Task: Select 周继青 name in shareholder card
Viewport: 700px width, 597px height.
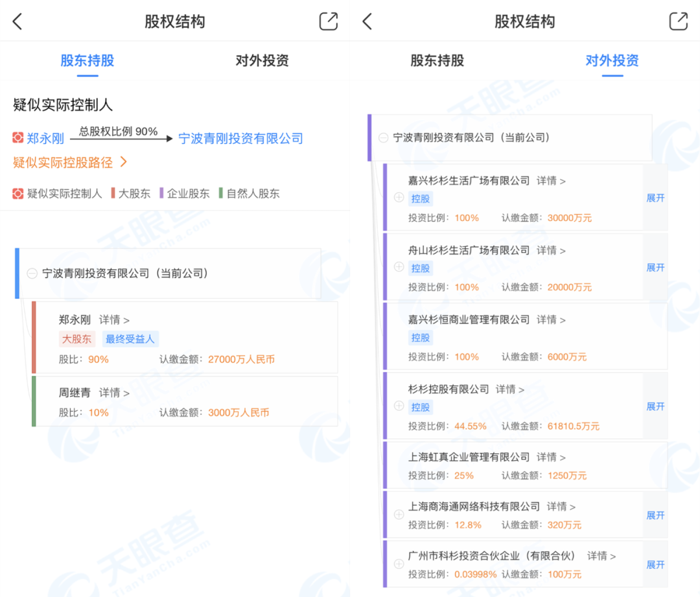Action: 75,393
